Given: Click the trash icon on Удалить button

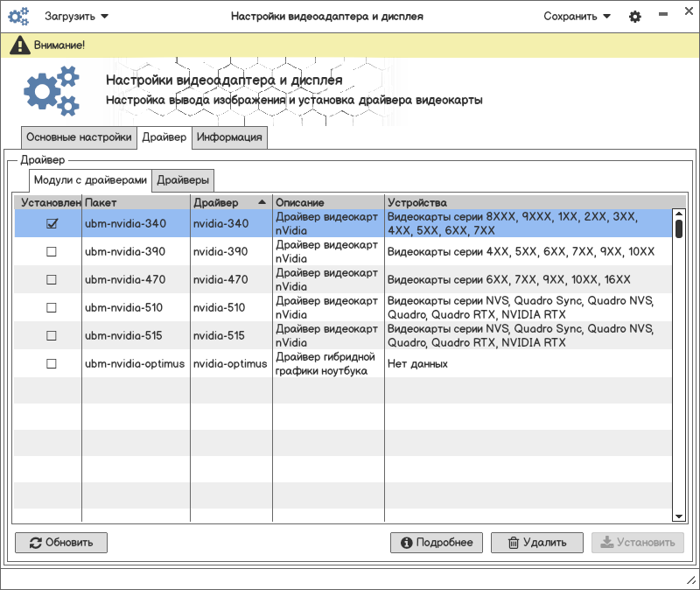Looking at the screenshot, I should (514, 543).
